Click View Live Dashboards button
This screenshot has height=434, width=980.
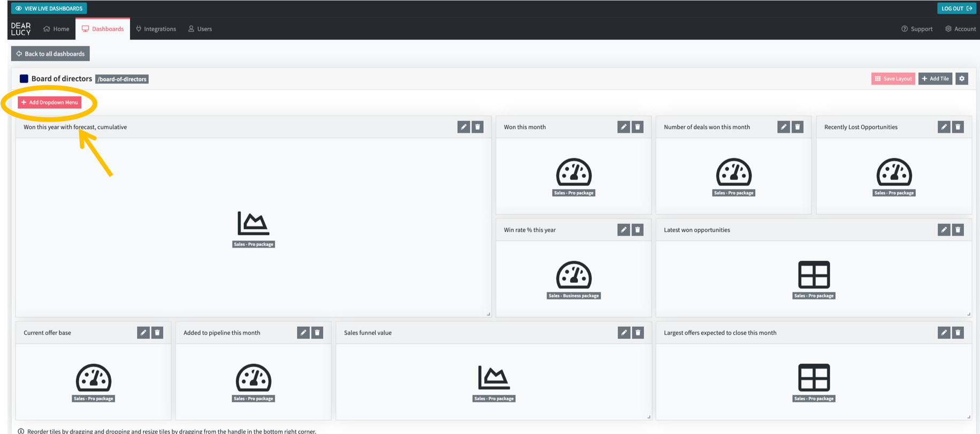[x=49, y=9]
